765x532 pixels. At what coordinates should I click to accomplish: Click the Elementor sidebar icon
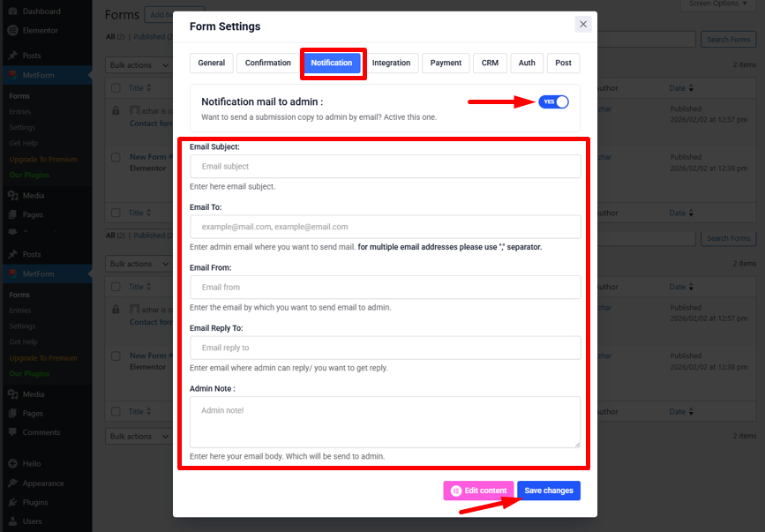[x=12, y=30]
